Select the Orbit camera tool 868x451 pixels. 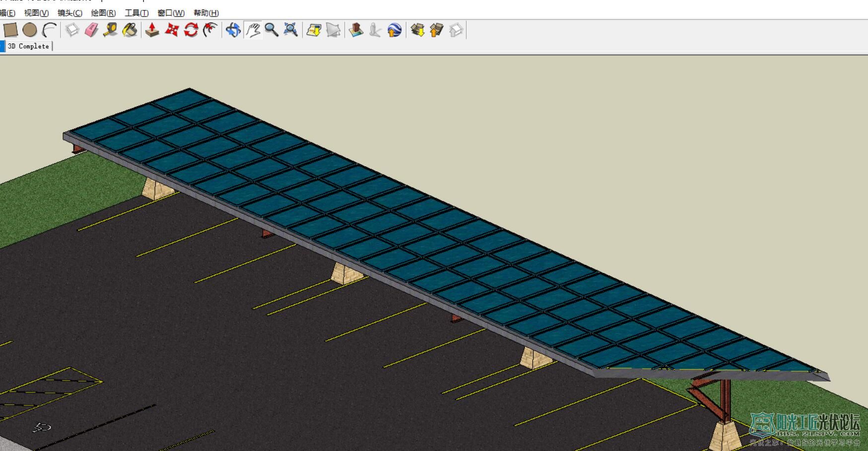(x=233, y=30)
